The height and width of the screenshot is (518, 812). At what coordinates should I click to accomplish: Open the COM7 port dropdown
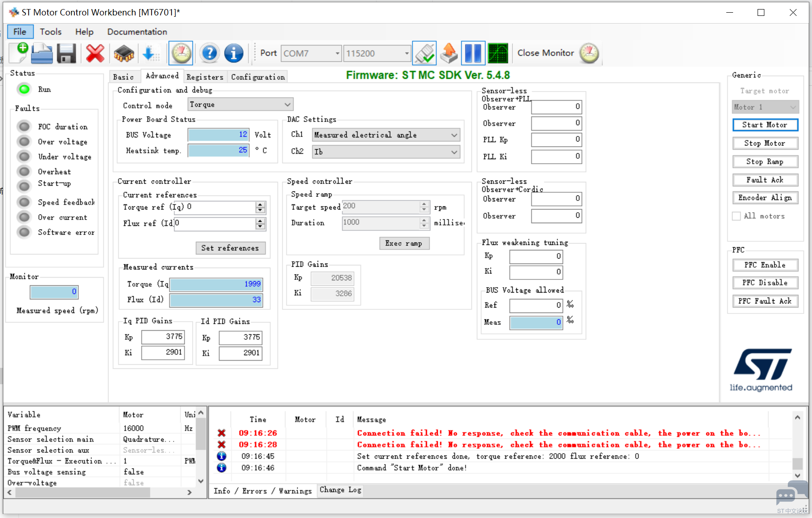(311, 53)
